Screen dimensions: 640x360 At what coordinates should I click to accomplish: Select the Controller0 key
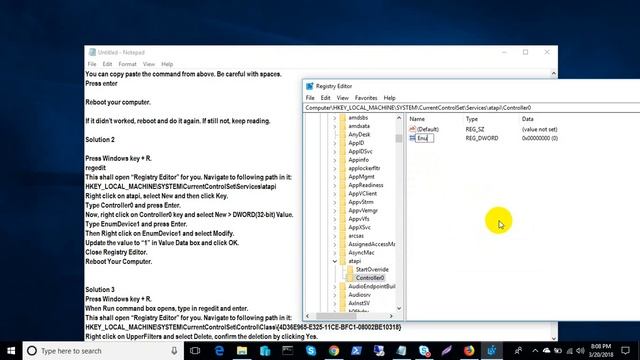[370, 278]
